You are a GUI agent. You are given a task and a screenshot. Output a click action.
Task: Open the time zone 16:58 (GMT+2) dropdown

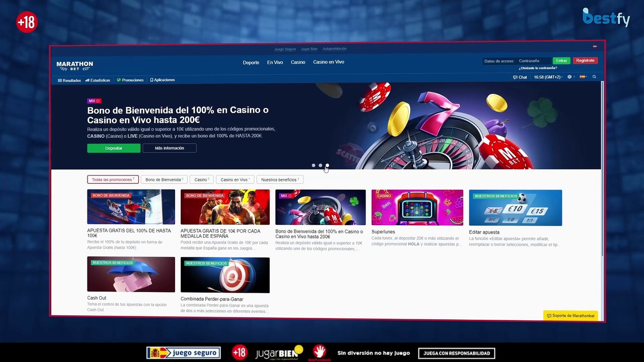tap(548, 77)
